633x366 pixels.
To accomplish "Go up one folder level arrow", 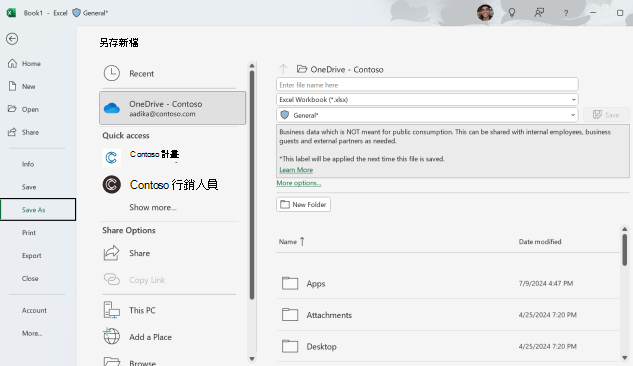I will [x=283, y=69].
